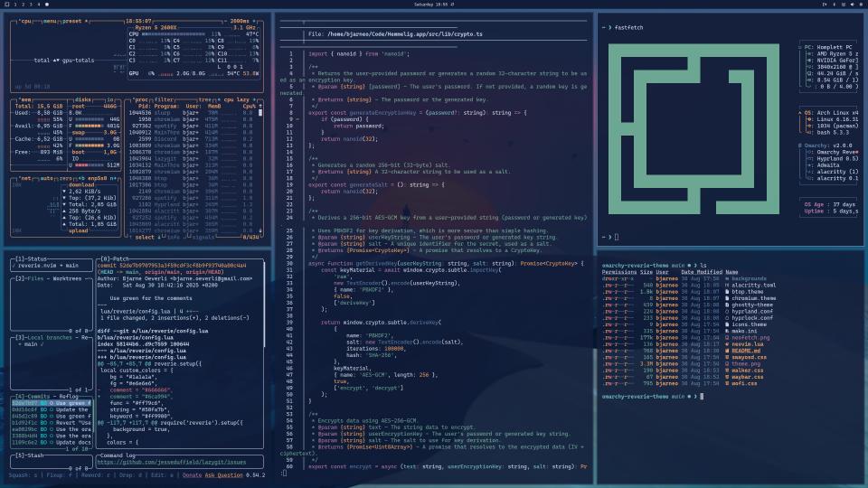Toggle the btop network zero option
The height and width of the screenshot is (488, 868).
(x=66, y=179)
